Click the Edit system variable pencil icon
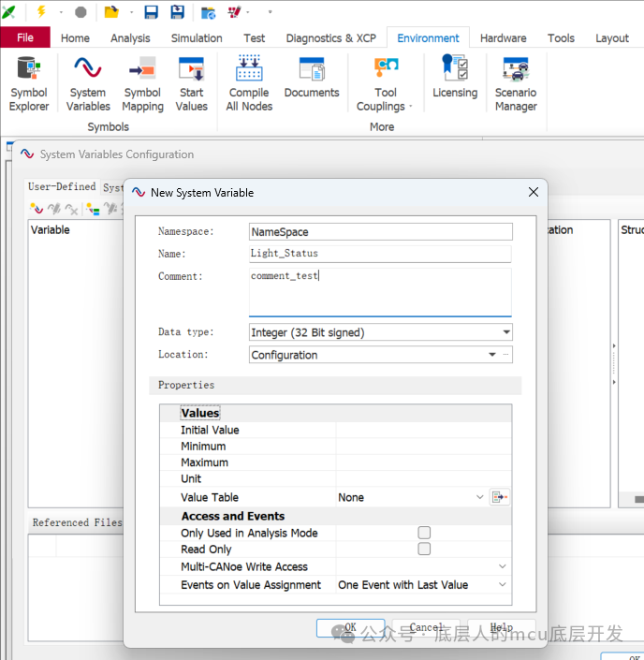This screenshot has height=660, width=644. [x=54, y=209]
